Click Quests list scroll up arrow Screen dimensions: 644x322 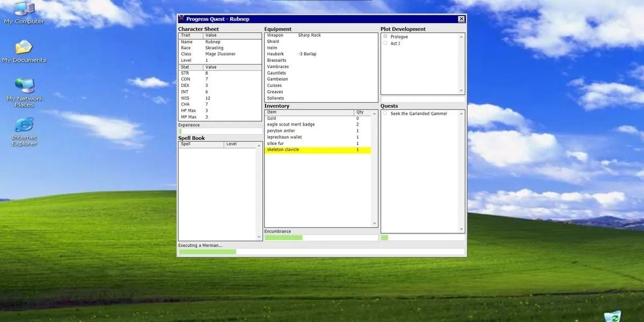(461, 114)
